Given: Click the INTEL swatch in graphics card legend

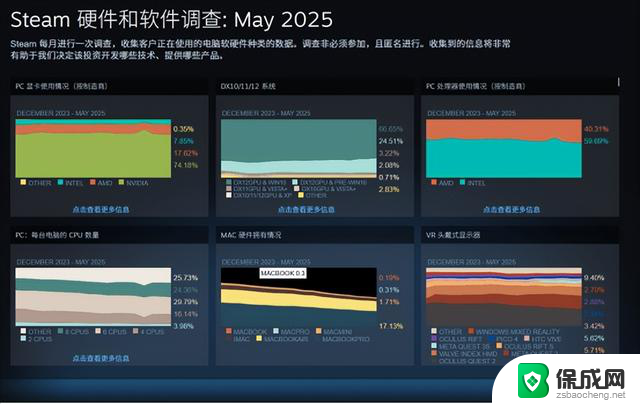Looking at the screenshot, I should coord(60,182).
